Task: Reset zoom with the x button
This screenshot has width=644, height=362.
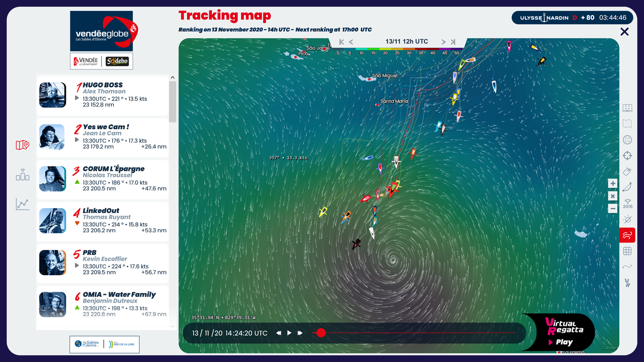Action: 612,196
